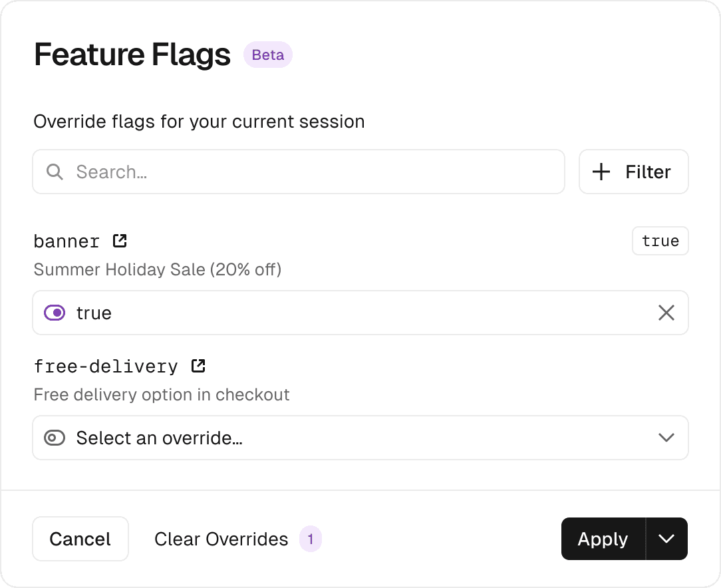Click the magnifying glass search icon
Screen dimensions: 721x588
click(55, 172)
